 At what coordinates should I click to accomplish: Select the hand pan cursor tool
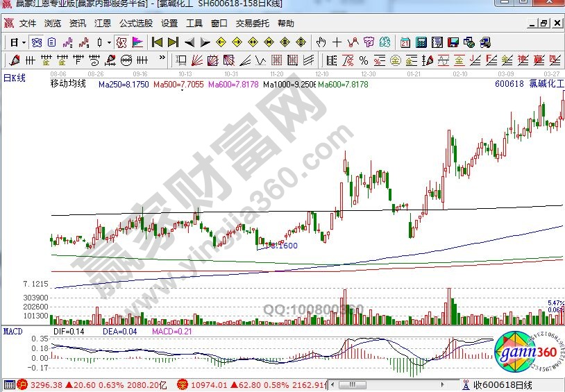coord(321,42)
